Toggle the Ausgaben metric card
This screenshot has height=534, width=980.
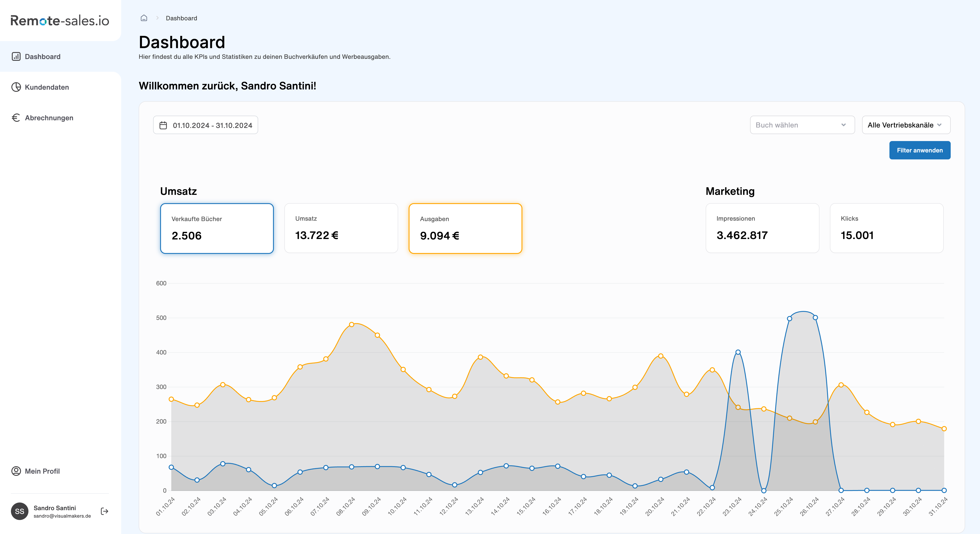tap(465, 228)
